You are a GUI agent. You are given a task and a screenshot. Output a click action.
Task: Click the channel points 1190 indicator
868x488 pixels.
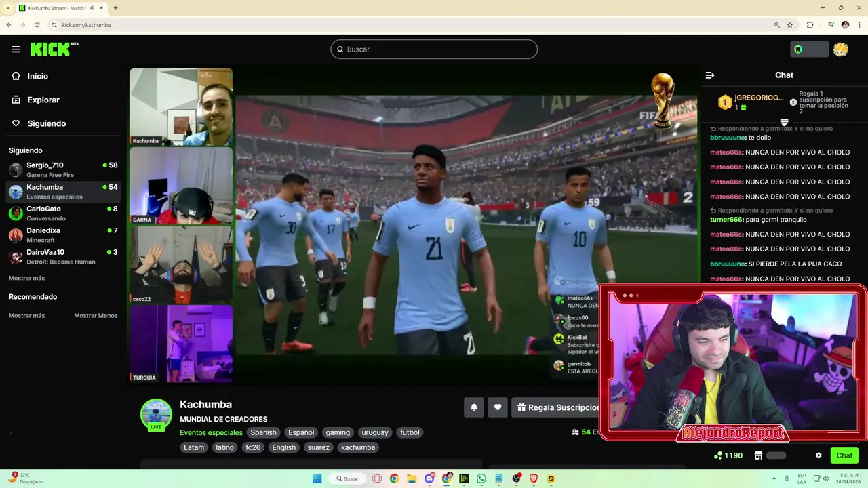click(x=728, y=455)
